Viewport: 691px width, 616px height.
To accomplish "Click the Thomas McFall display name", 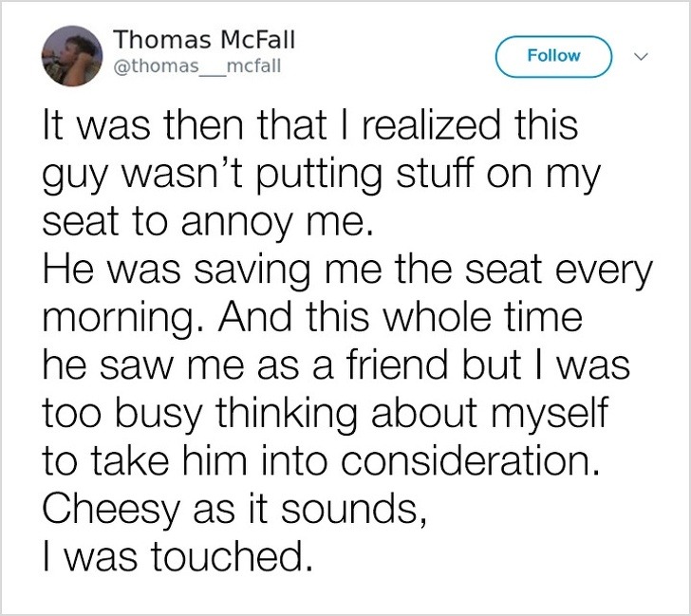I will (204, 40).
